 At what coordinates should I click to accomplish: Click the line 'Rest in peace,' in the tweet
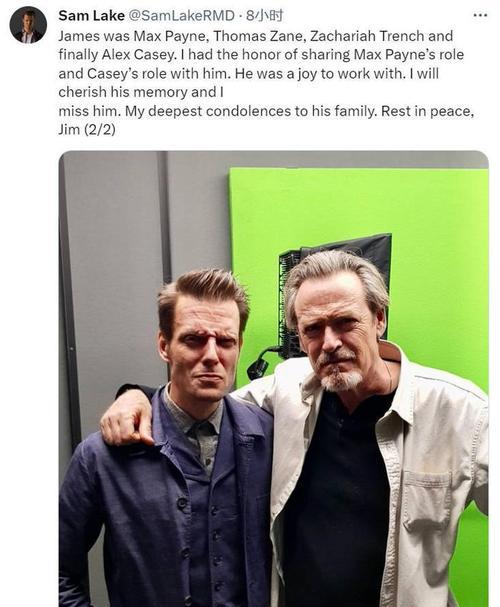428,111
